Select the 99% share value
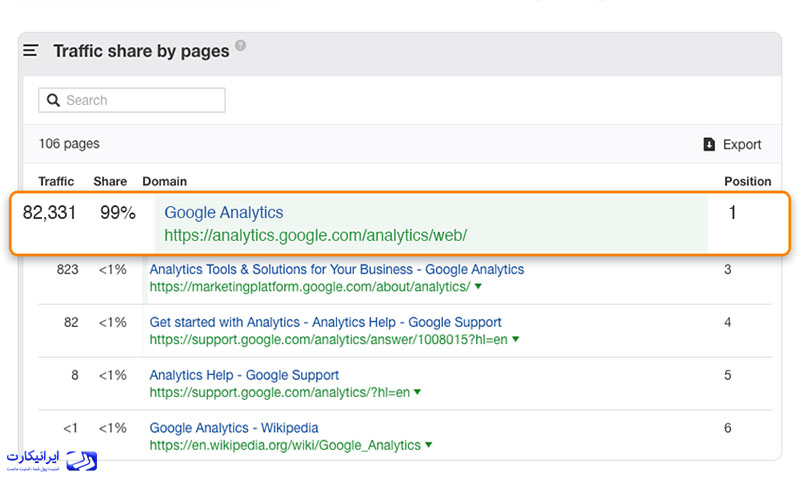 tap(118, 213)
